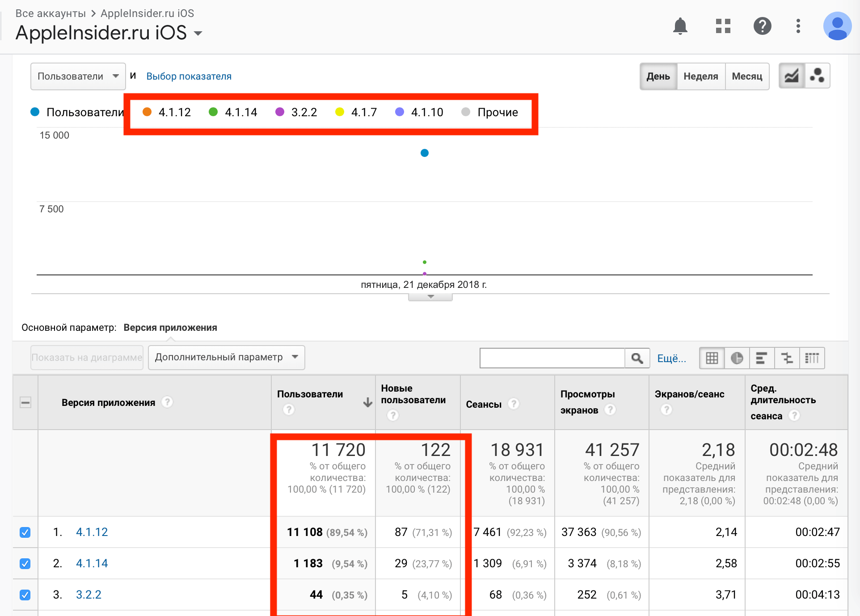Sort by Просмотры экранов column header
860x616 pixels.
pos(587,402)
